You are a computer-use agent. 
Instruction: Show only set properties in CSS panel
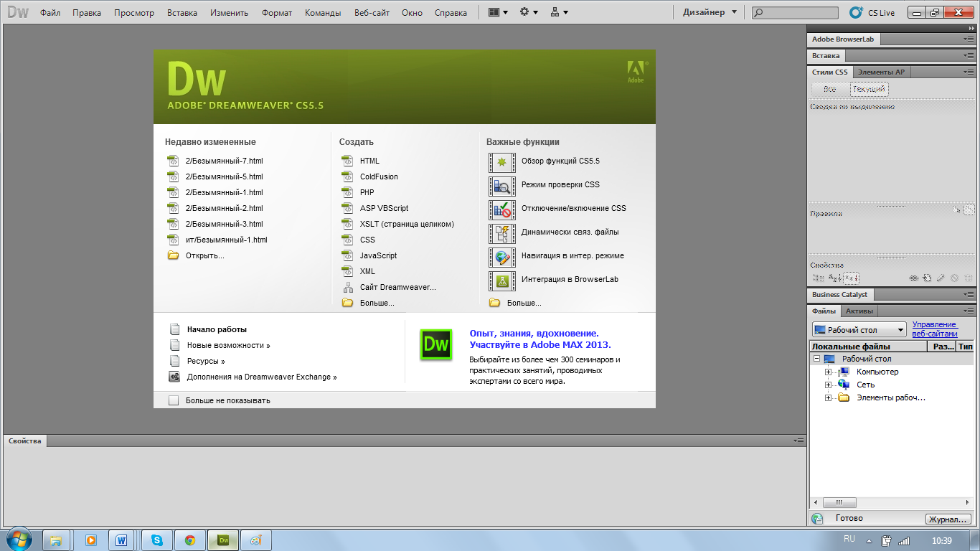pyautogui.click(x=851, y=278)
